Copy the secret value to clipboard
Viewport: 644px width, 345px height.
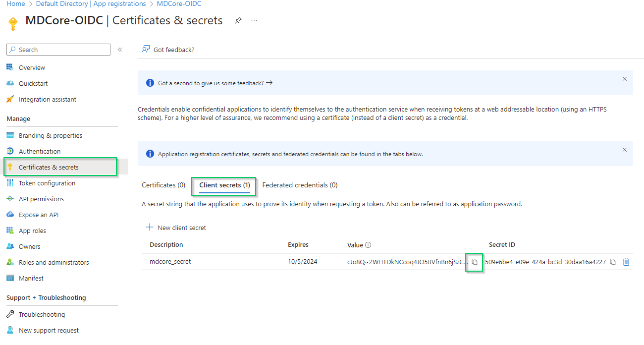pos(475,262)
